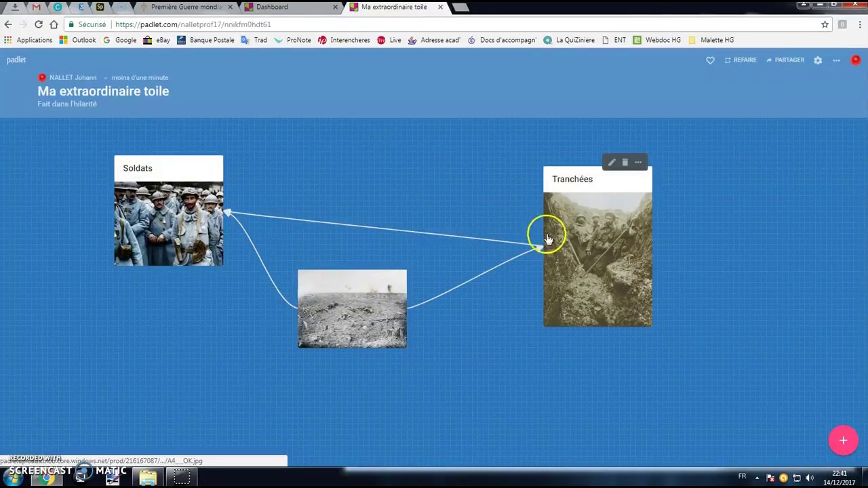Open the Google bookmark
The height and width of the screenshot is (488, 868).
(120, 40)
